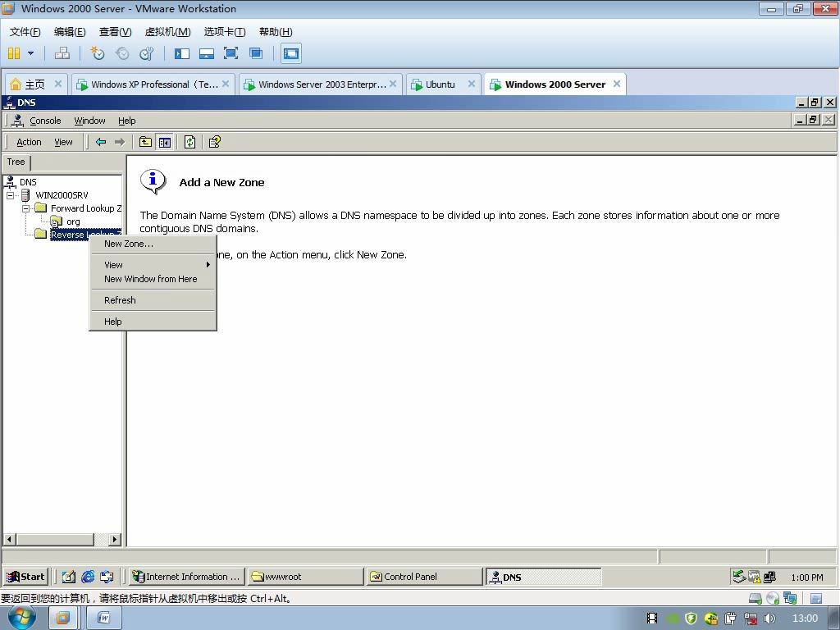Click the send Ctrl+Alt+Del toolbar icon
Image resolution: width=840 pixels, height=630 pixels.
pyautogui.click(x=62, y=53)
